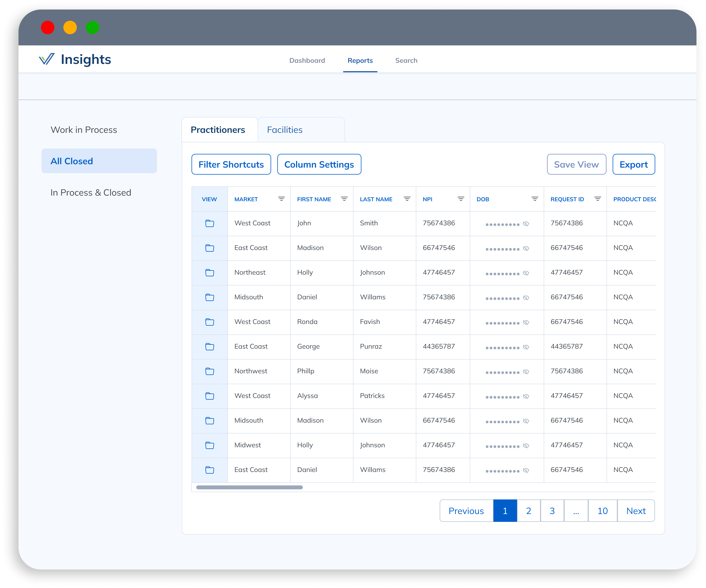
Task: Switch to the Facilities tab
Action: (284, 129)
